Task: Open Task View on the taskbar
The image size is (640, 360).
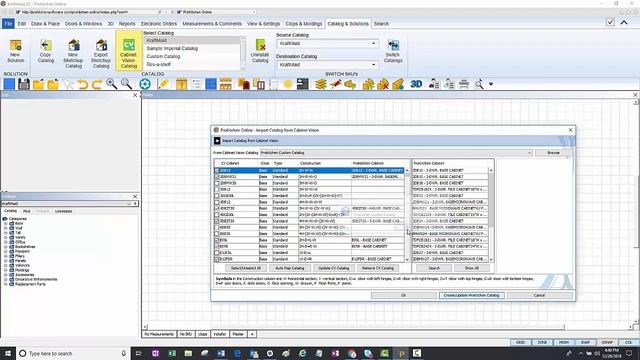Action: click(138, 353)
